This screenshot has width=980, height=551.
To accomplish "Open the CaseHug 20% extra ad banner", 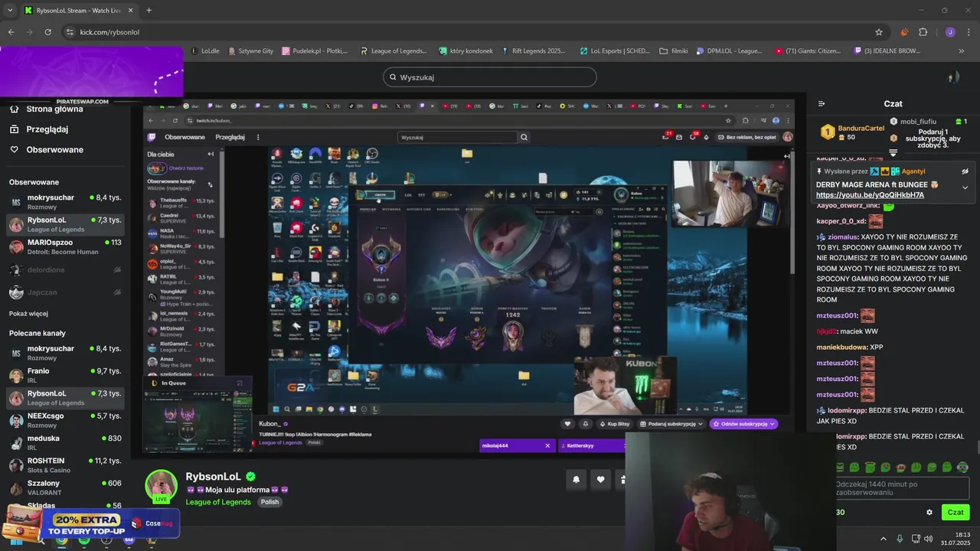I will click(90, 524).
